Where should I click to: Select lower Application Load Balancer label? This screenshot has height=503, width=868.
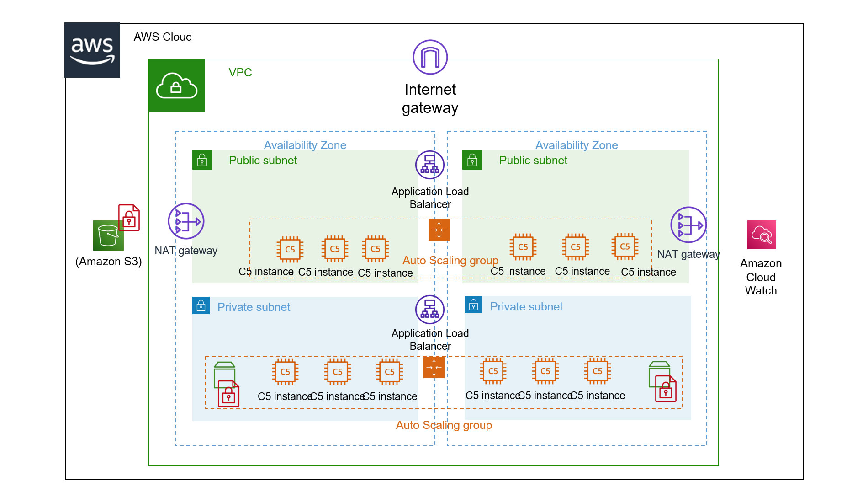tap(430, 339)
